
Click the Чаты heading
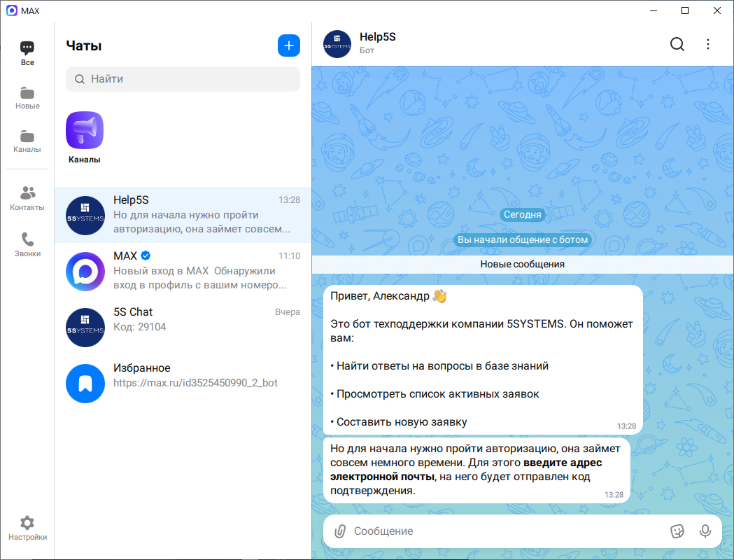point(84,46)
